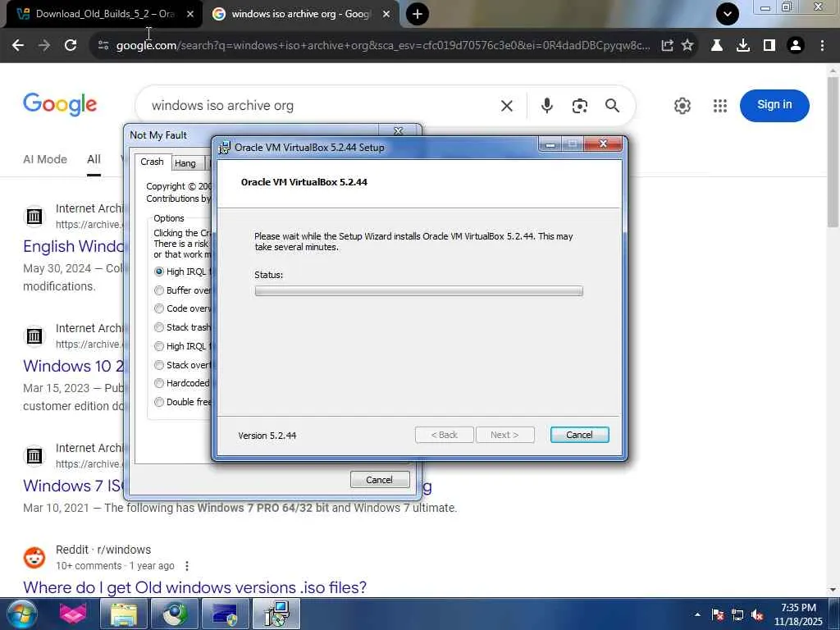Click Reddit r/windows source label
Viewport: 840px width, 630px height.
coord(103,550)
